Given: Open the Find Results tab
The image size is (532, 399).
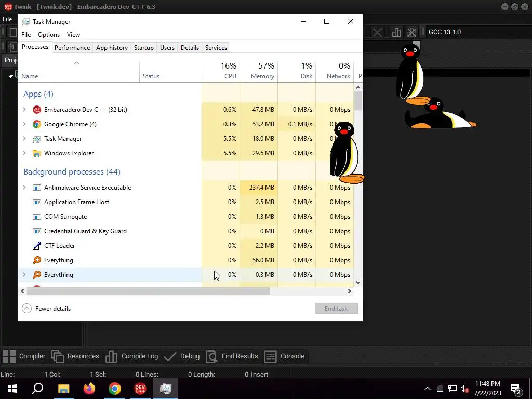Looking at the screenshot, I should (x=232, y=356).
